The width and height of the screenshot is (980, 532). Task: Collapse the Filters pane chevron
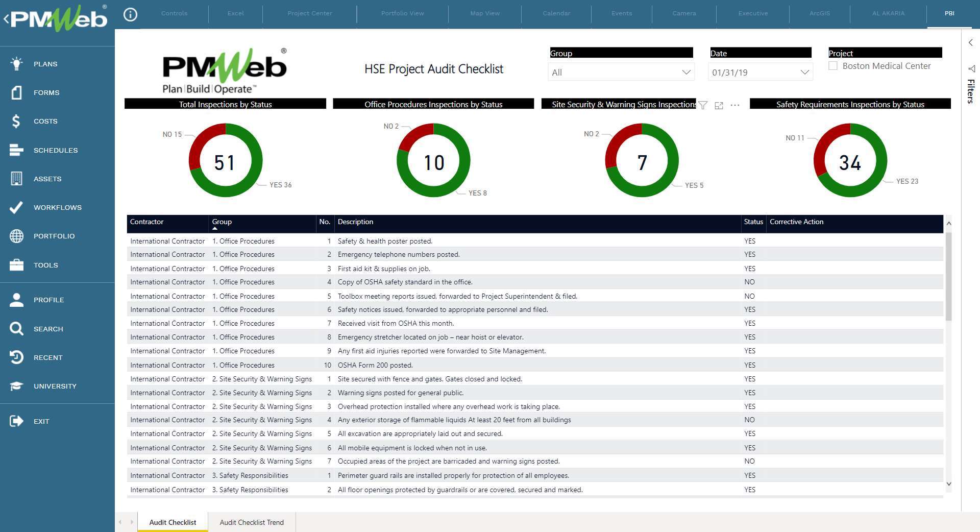(970, 43)
